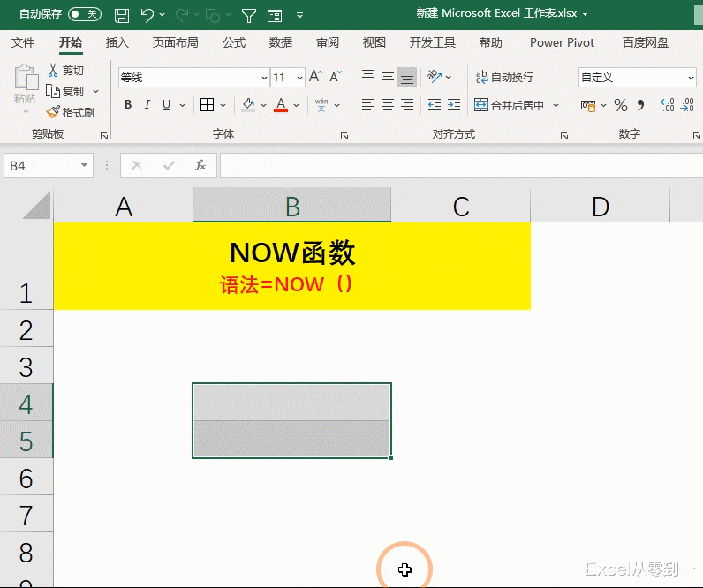The width and height of the screenshot is (703, 588).
Task: Expand the number format dropdown
Action: (691, 78)
